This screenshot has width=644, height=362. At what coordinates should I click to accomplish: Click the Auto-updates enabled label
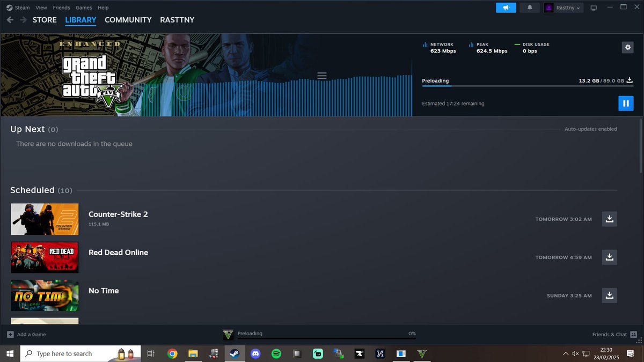pyautogui.click(x=590, y=129)
